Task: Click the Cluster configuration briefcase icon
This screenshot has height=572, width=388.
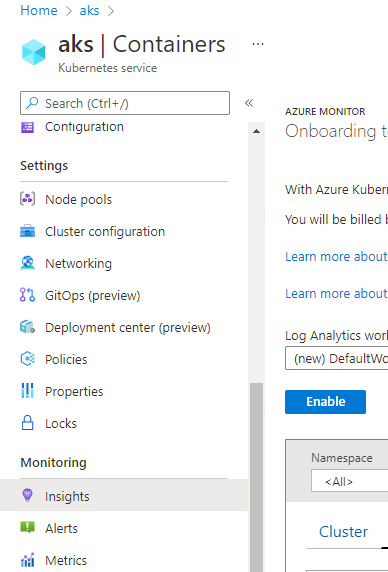Action: coord(27,231)
